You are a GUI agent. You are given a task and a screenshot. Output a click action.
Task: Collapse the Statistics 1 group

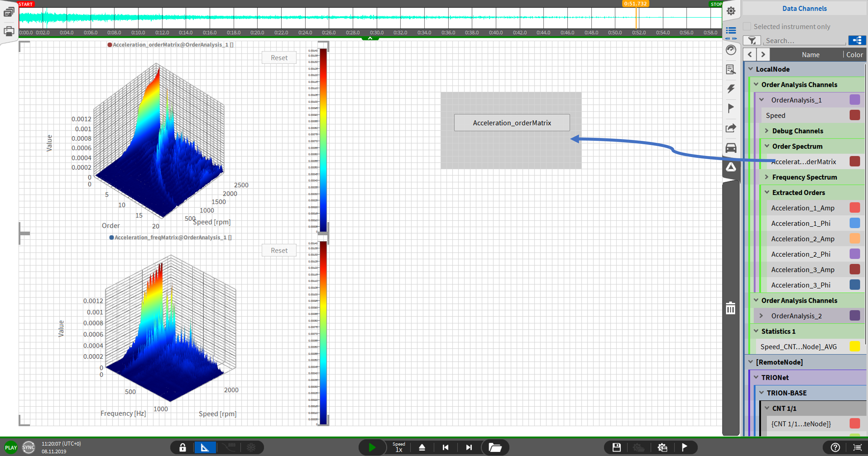756,331
